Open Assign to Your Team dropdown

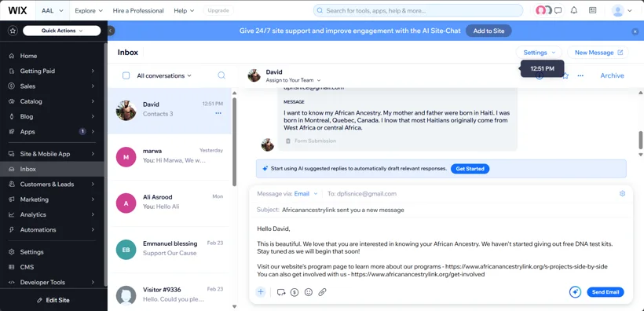pos(293,81)
